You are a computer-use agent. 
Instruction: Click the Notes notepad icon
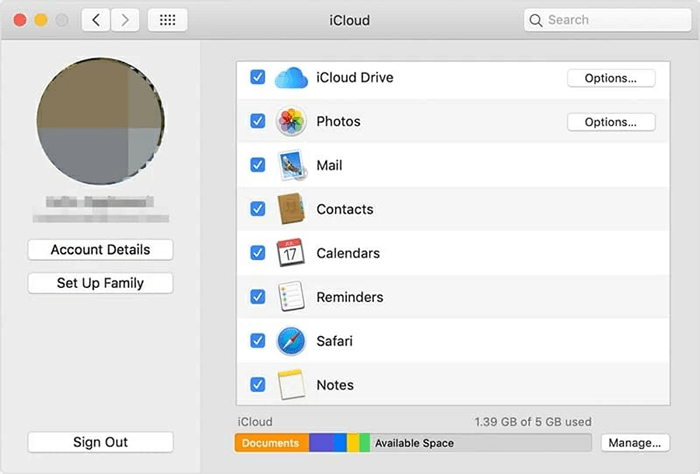291,384
